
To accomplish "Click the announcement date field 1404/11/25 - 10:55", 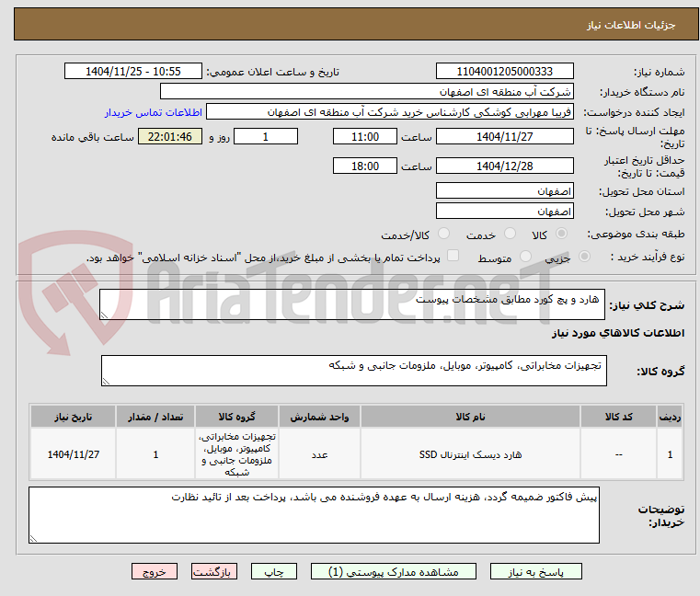I will (x=133, y=72).
